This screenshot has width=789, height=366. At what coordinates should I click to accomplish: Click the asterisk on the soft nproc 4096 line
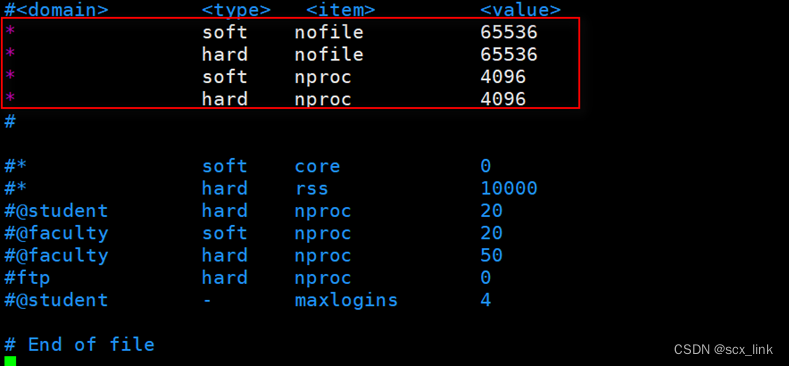(10, 76)
